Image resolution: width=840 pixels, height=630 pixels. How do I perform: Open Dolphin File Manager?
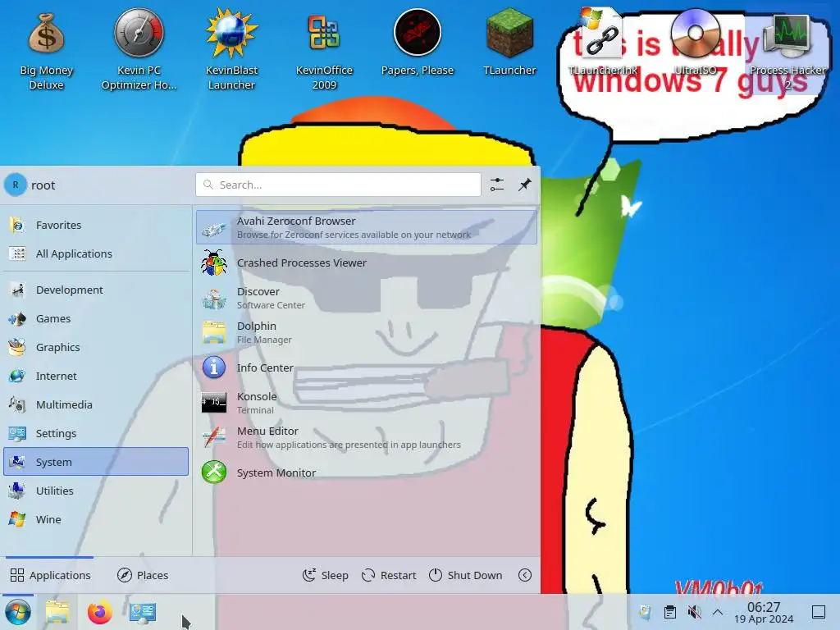pyautogui.click(x=367, y=332)
